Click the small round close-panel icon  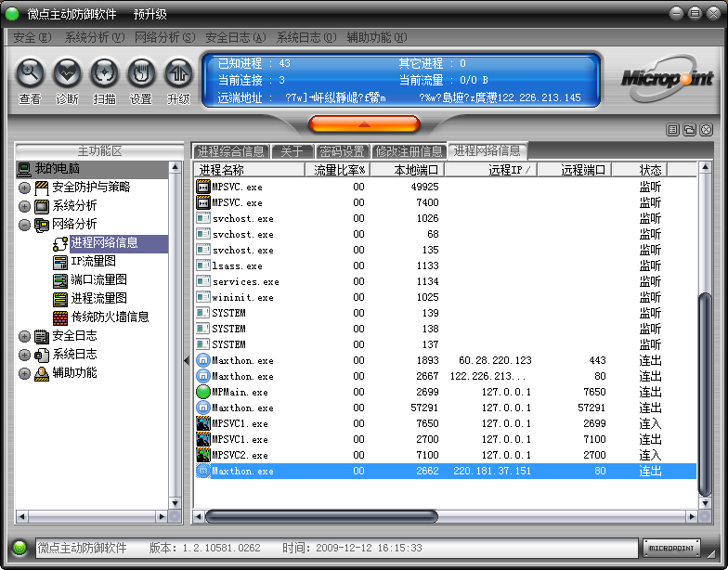pos(706,130)
